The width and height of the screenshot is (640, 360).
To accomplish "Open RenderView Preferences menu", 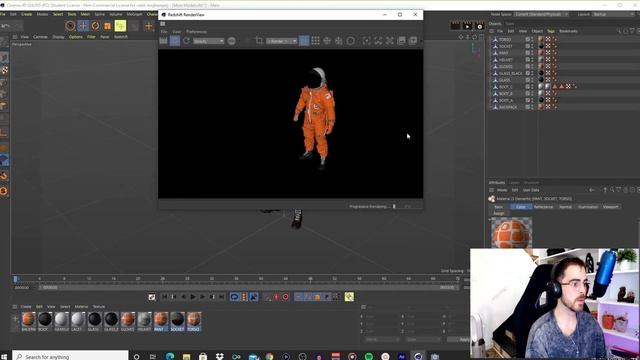I will (x=196, y=31).
